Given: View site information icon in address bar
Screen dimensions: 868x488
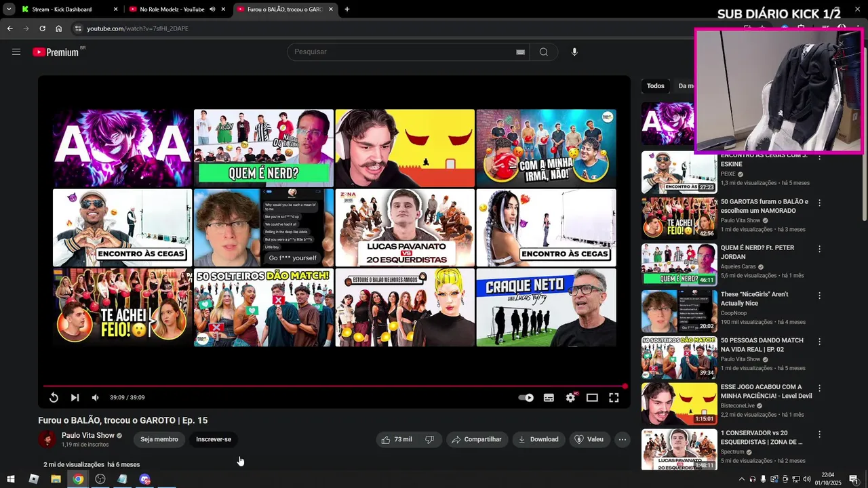Looking at the screenshot, I should [x=78, y=28].
